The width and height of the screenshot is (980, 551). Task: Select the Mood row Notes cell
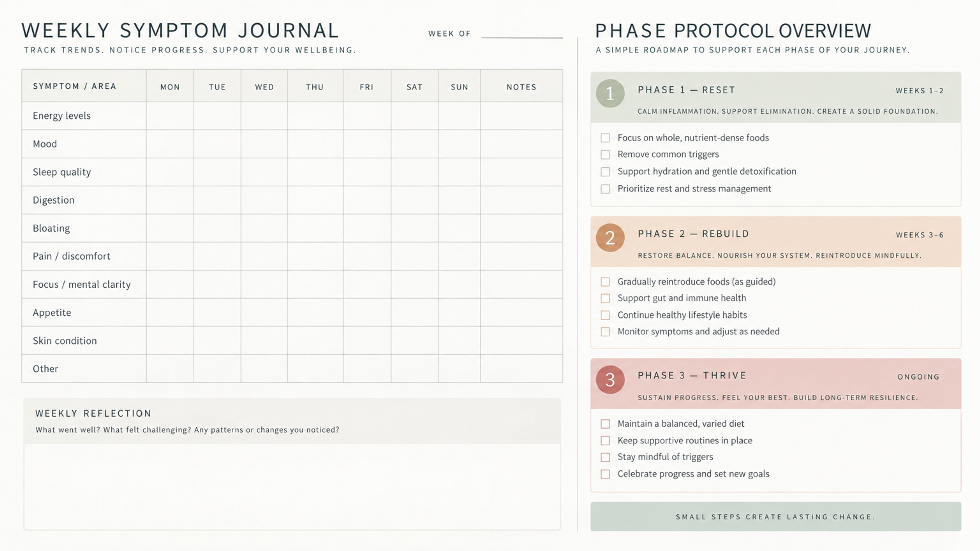[521, 144]
